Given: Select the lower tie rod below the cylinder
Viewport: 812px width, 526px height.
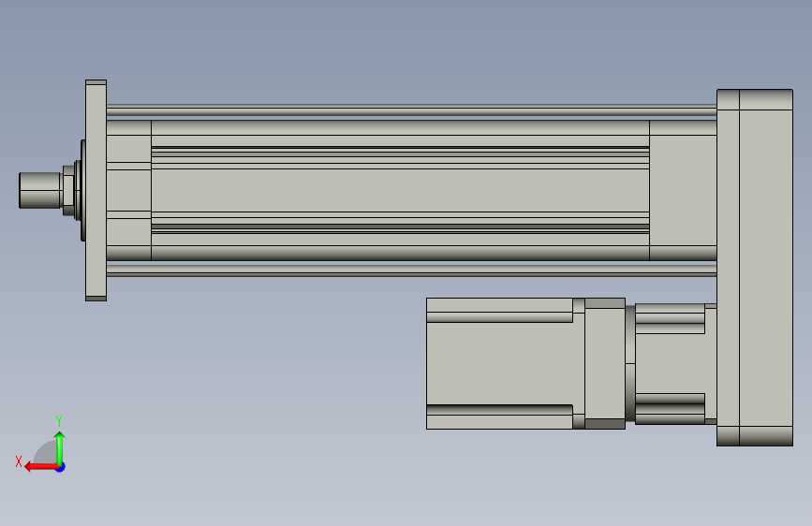Looking at the screenshot, I should click(412, 270).
